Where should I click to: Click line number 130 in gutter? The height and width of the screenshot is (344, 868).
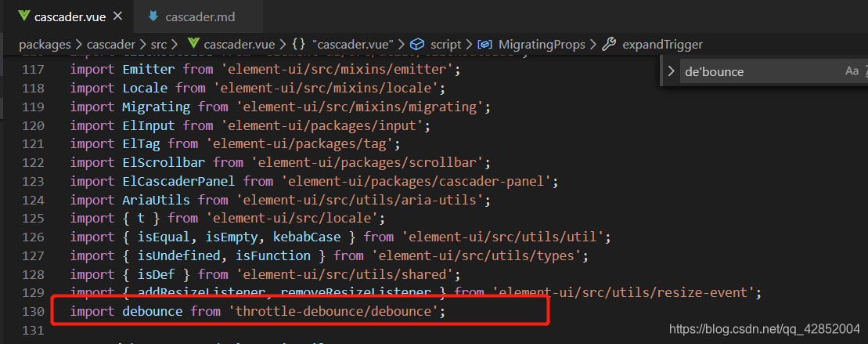tap(33, 311)
